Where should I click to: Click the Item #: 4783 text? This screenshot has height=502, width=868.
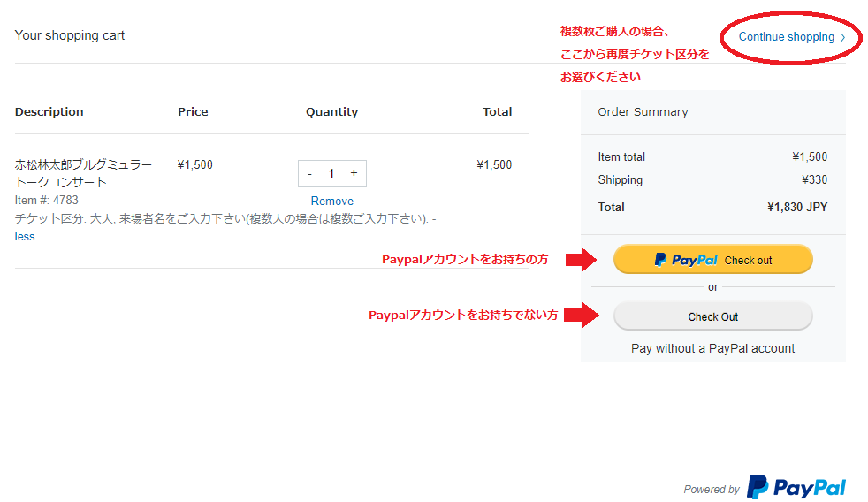click(47, 200)
